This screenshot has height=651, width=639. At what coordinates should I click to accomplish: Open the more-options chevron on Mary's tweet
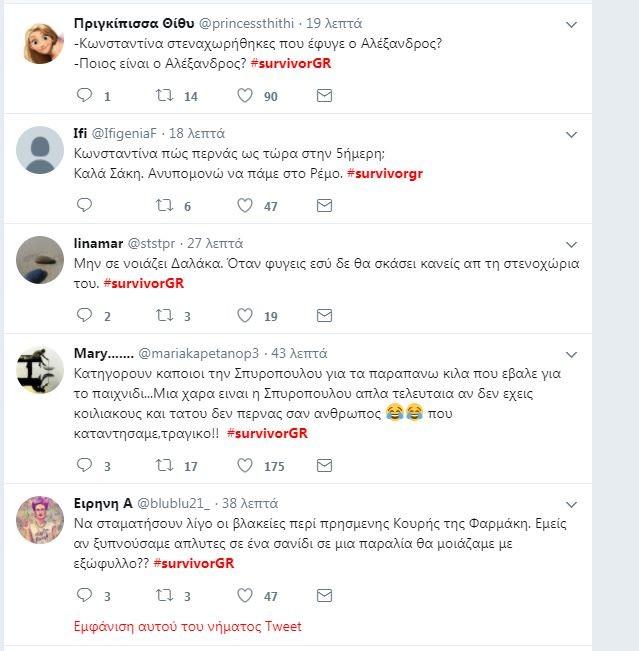coord(571,354)
